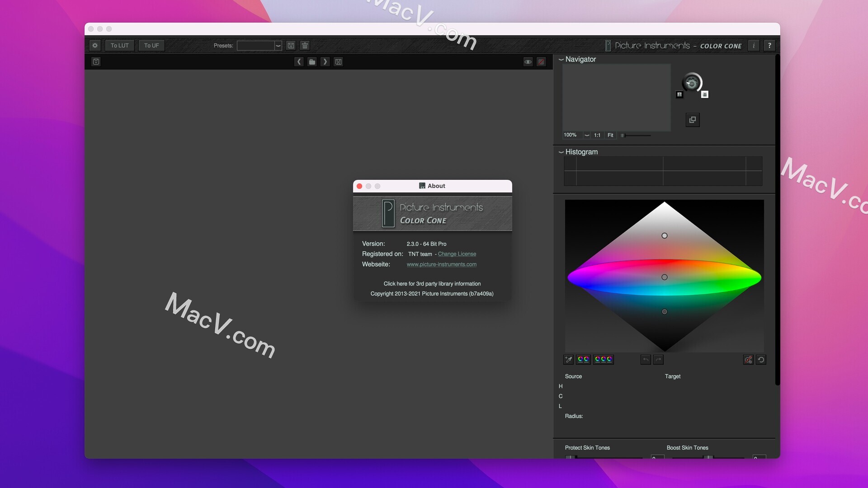The width and height of the screenshot is (868, 488).
Task: Click the upper control point in the color cone
Action: coord(665,236)
